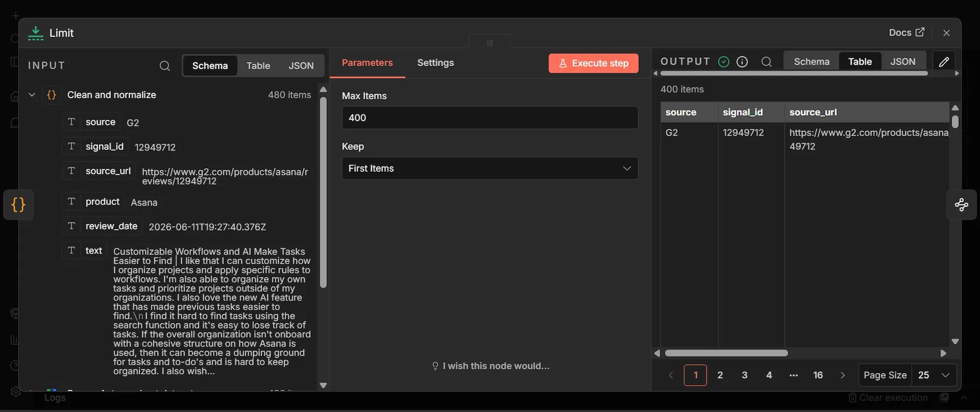
Task: Click the pagination ellipsis button
Action: (x=793, y=375)
